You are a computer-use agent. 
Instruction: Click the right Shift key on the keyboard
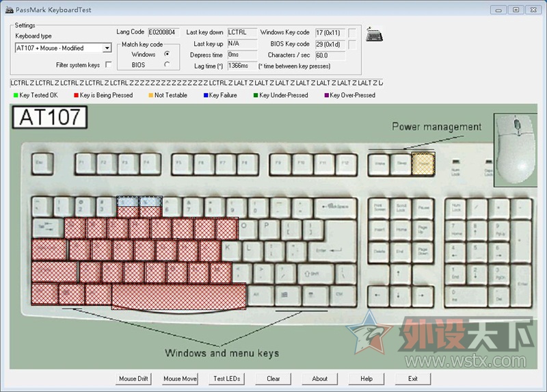(x=315, y=274)
